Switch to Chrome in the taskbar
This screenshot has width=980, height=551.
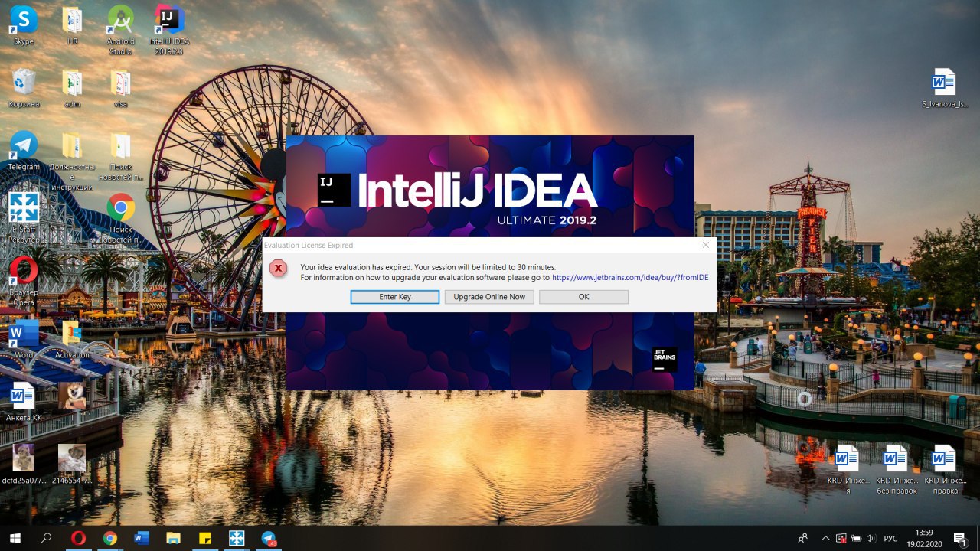point(109,538)
